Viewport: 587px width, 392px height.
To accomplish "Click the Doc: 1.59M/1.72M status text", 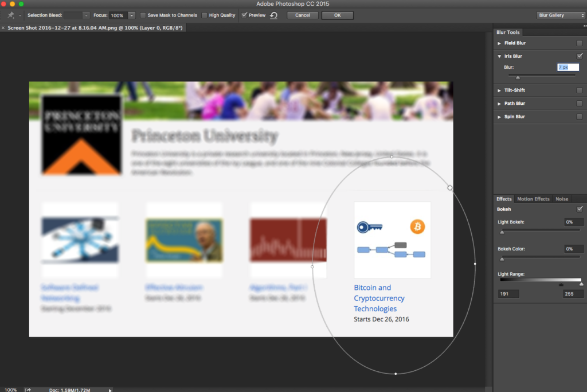I will coord(69,390).
